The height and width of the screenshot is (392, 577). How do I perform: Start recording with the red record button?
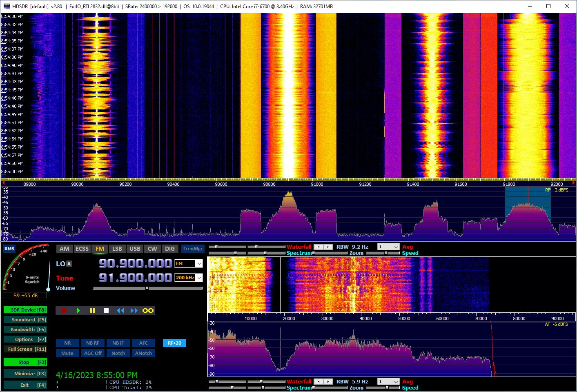pyautogui.click(x=64, y=311)
